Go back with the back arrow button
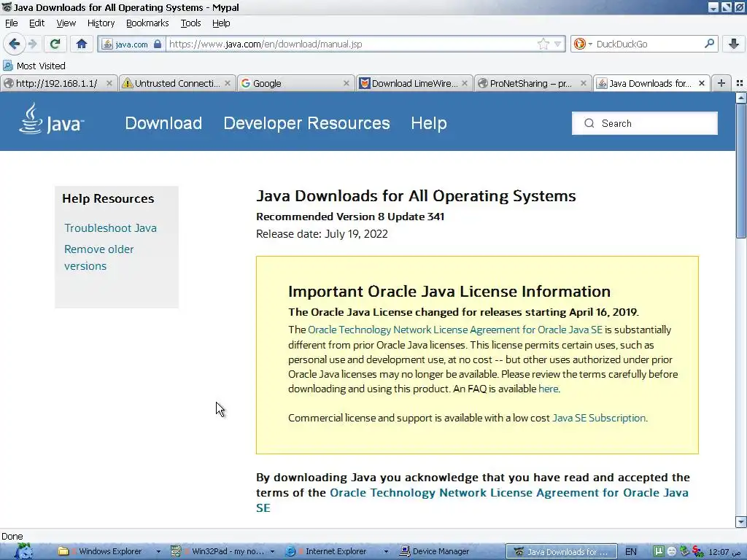This screenshot has height=560, width=747. click(x=15, y=44)
